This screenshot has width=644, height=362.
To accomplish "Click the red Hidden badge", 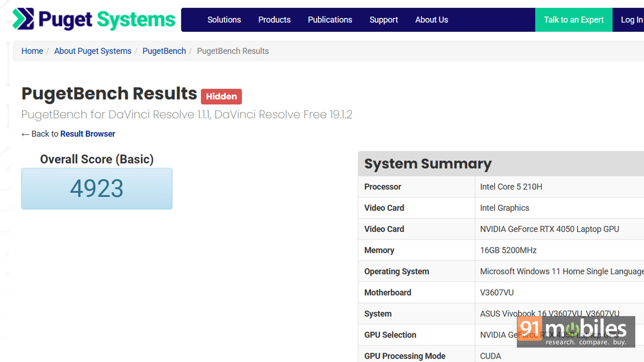I will pyautogui.click(x=221, y=97).
